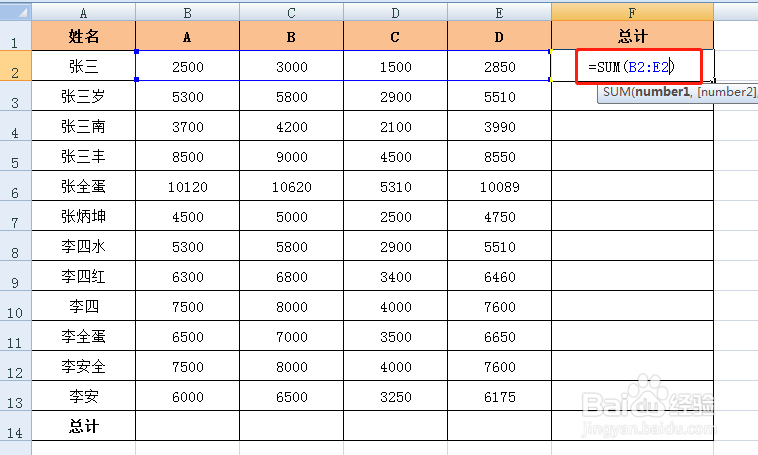Click cell with value 8550
The width and height of the screenshot is (758, 455).
coord(499,156)
